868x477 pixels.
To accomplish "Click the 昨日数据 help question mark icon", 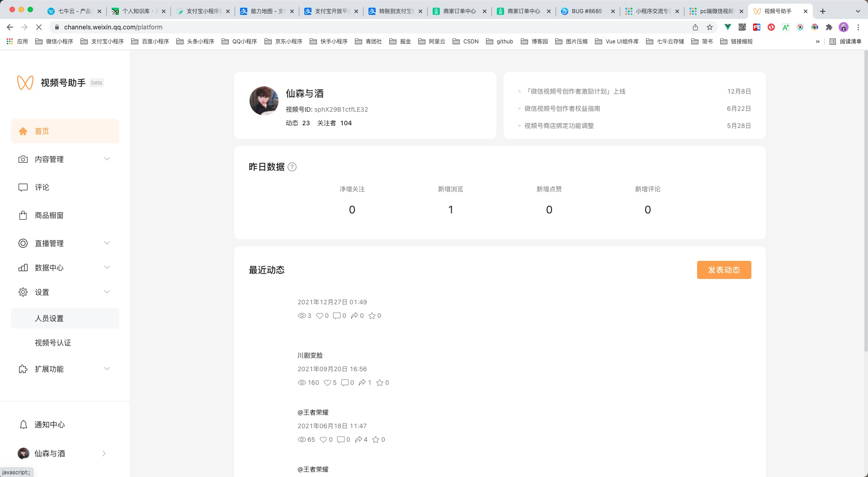I will [x=292, y=167].
